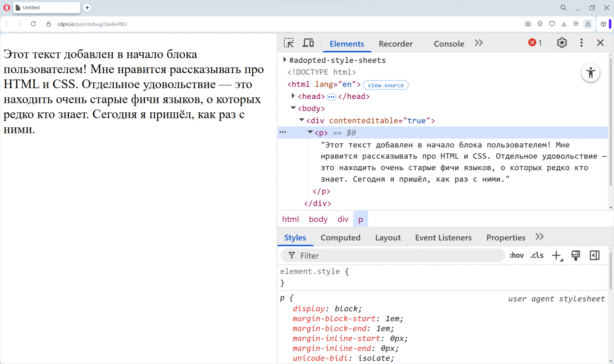Reload the current page
This screenshot has height=364, width=614.
click(x=33, y=24)
